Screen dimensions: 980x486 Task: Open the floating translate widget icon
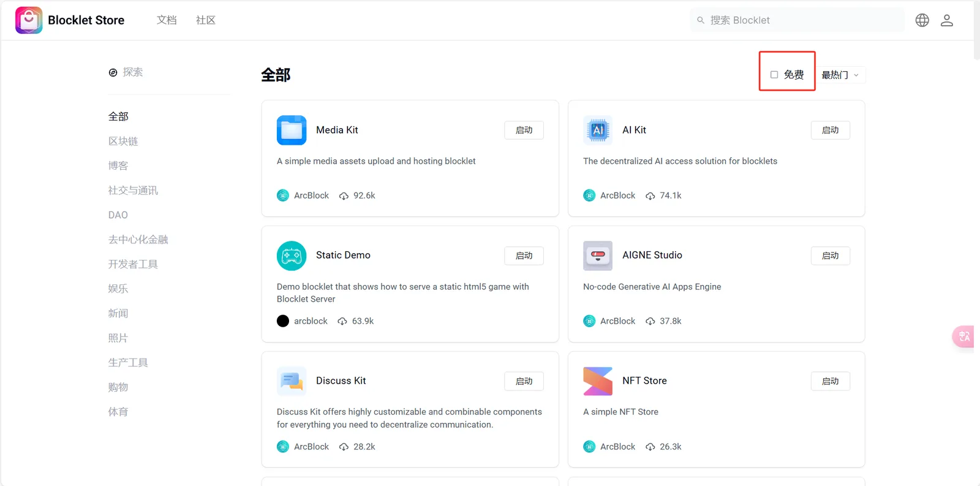963,336
